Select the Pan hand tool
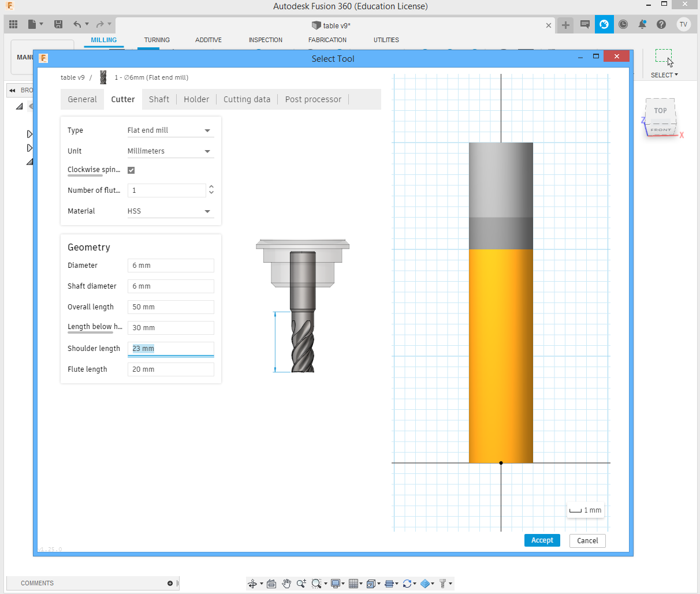Screen dimensions: 700x594 pos(286,584)
